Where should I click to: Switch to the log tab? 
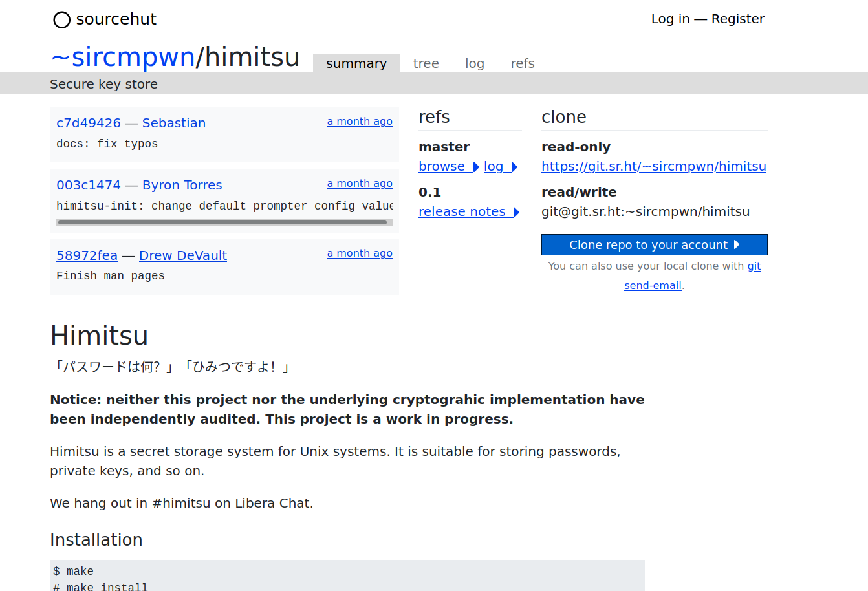point(475,63)
